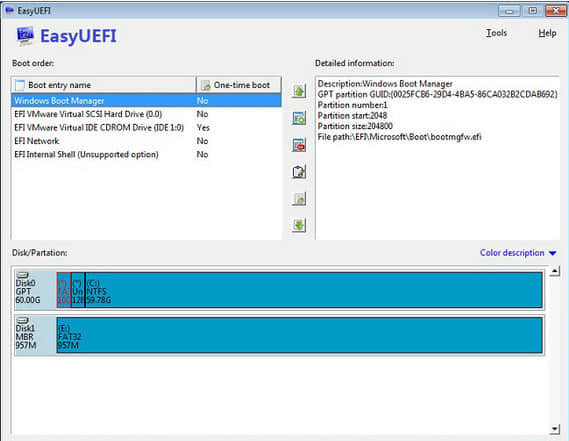Click the EasyUEFI logo icon
The width and height of the screenshot is (569, 441).
(x=25, y=36)
